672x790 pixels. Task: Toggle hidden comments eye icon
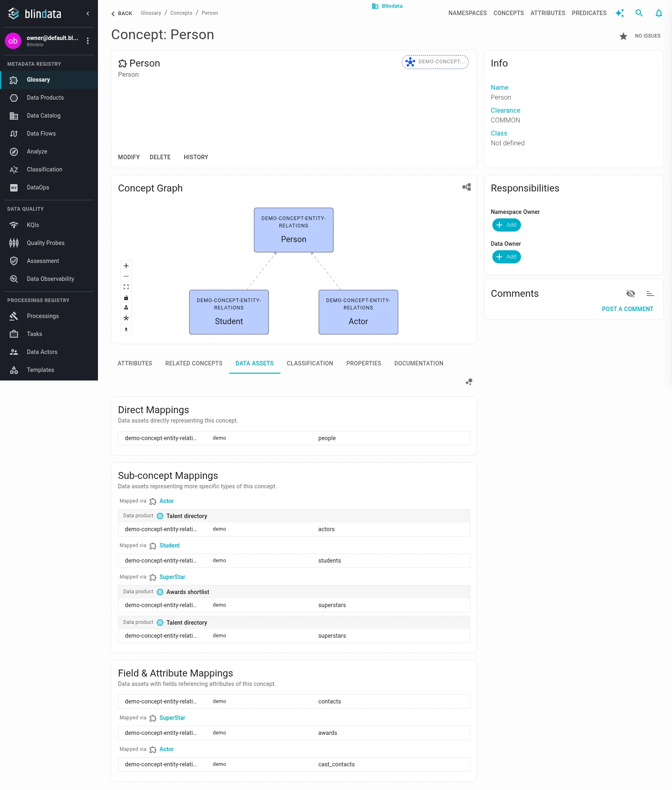[x=631, y=294]
